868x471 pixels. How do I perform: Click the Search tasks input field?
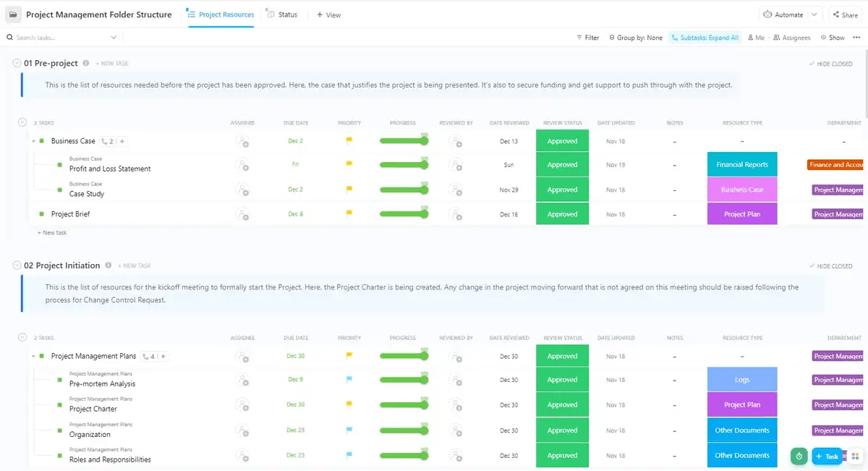(56, 38)
